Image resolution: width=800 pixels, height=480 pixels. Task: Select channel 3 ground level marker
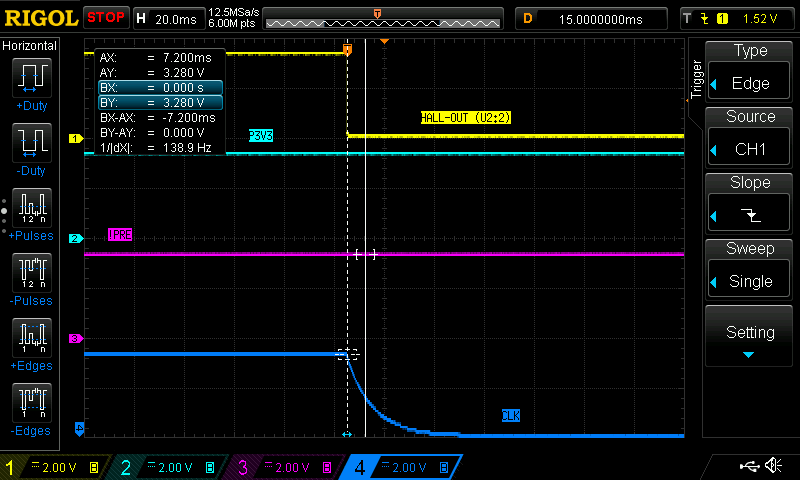click(76, 338)
